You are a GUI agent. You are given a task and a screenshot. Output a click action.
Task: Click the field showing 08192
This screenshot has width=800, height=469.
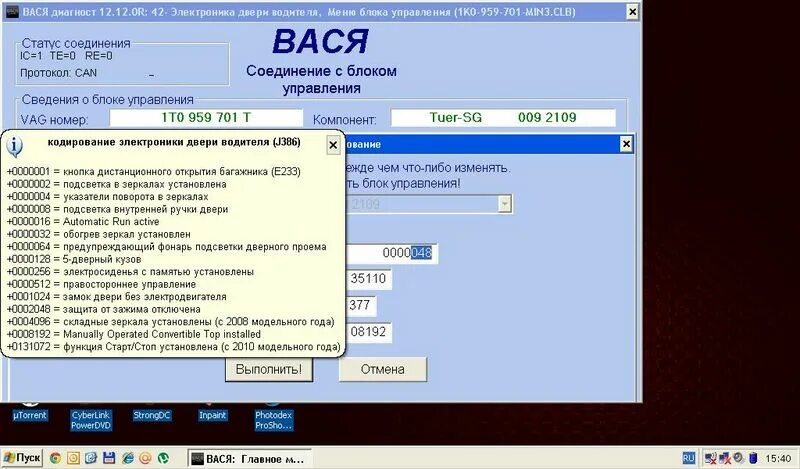(x=368, y=332)
